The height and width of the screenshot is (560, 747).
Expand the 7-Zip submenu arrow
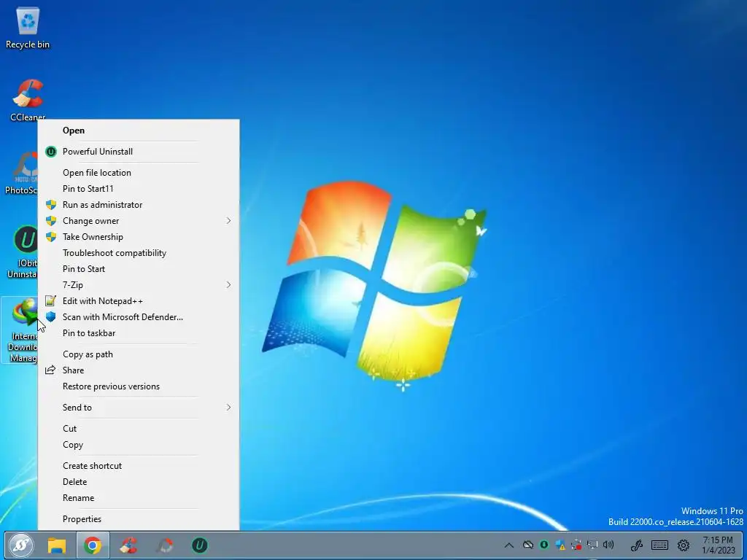pyautogui.click(x=228, y=285)
